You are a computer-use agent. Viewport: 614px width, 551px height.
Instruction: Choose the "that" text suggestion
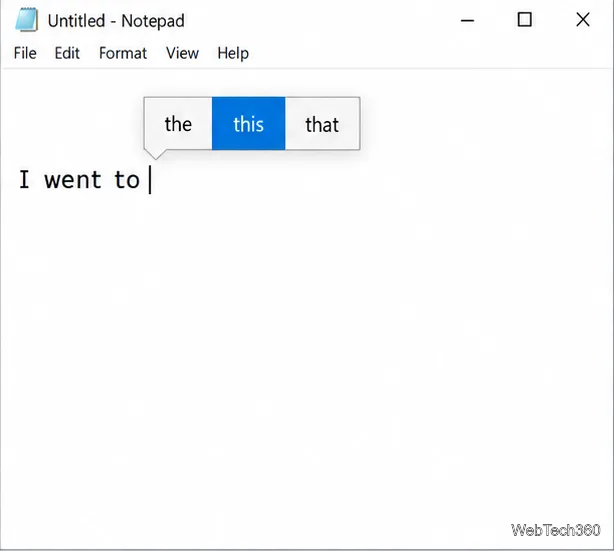322,124
